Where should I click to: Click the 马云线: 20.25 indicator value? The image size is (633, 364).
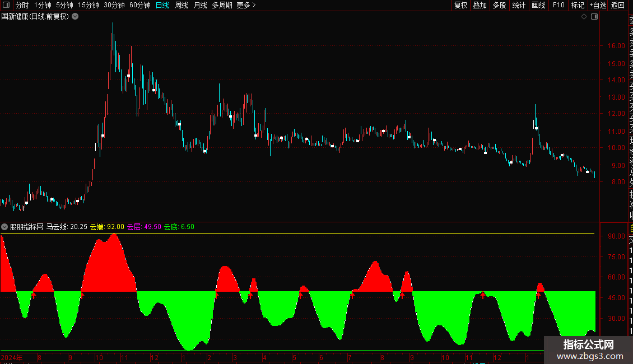coord(67,227)
